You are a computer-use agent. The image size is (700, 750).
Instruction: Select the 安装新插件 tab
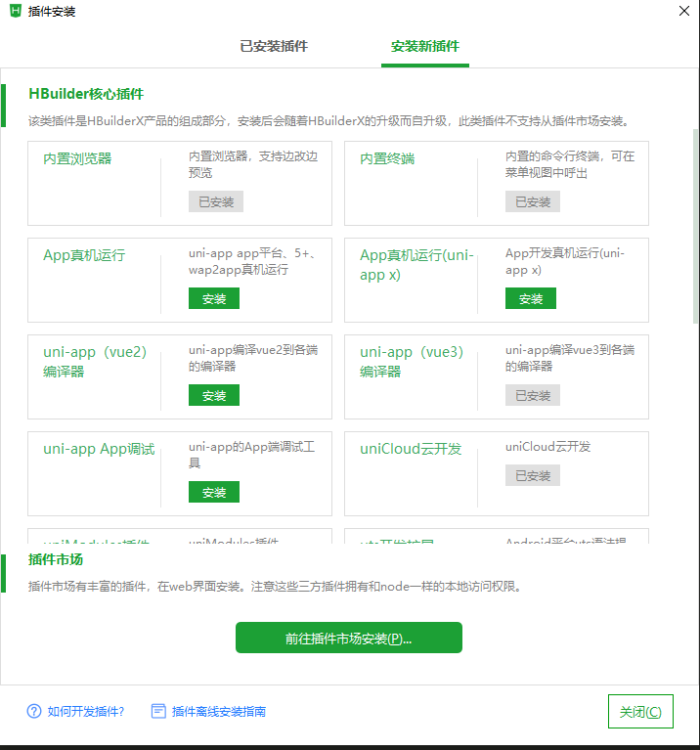pos(425,46)
